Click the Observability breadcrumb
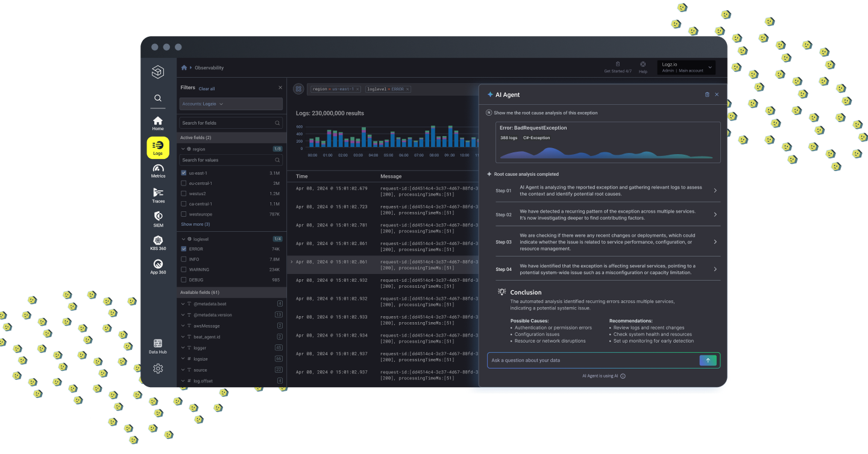 [x=209, y=68]
